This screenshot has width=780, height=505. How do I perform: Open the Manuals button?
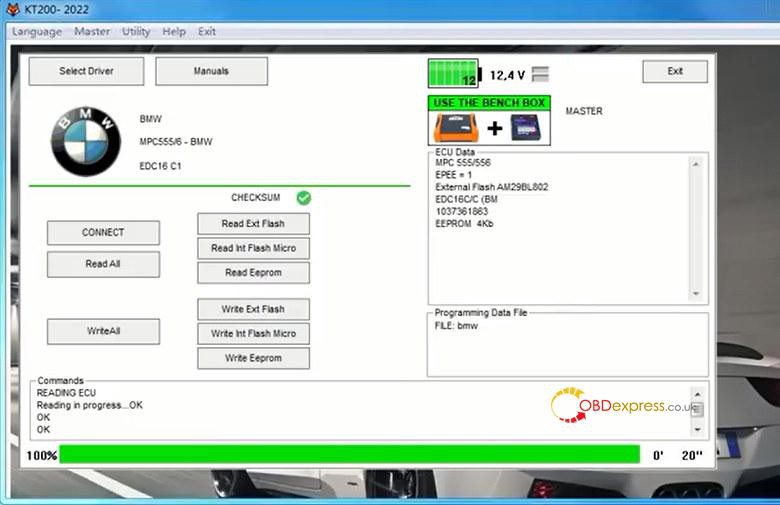click(211, 71)
